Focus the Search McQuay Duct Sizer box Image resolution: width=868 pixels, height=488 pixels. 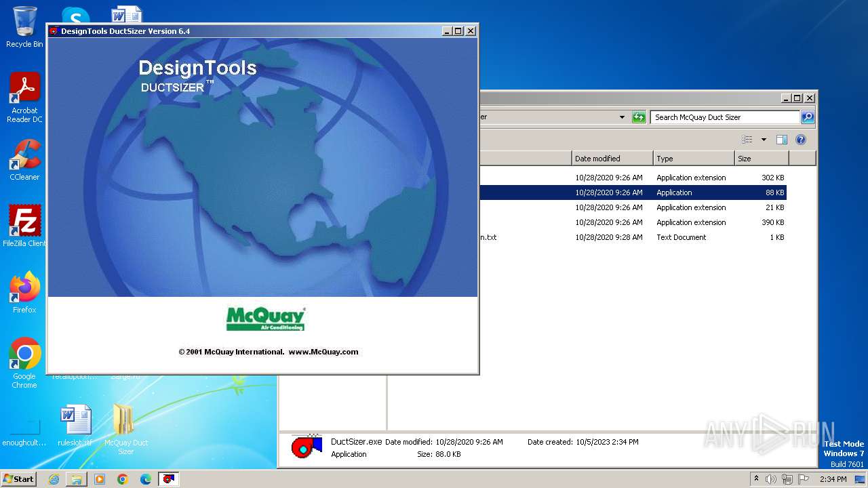tap(724, 117)
